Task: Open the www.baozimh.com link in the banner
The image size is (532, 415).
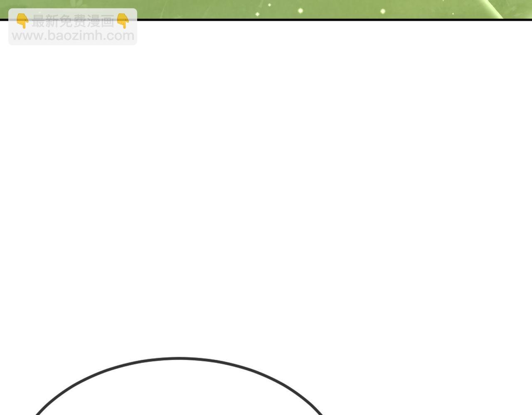Action: (x=73, y=36)
